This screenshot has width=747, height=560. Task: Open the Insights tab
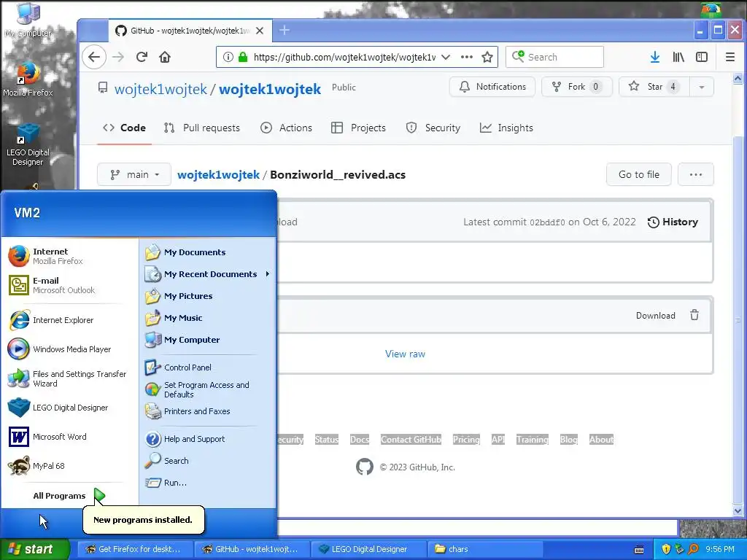point(506,128)
